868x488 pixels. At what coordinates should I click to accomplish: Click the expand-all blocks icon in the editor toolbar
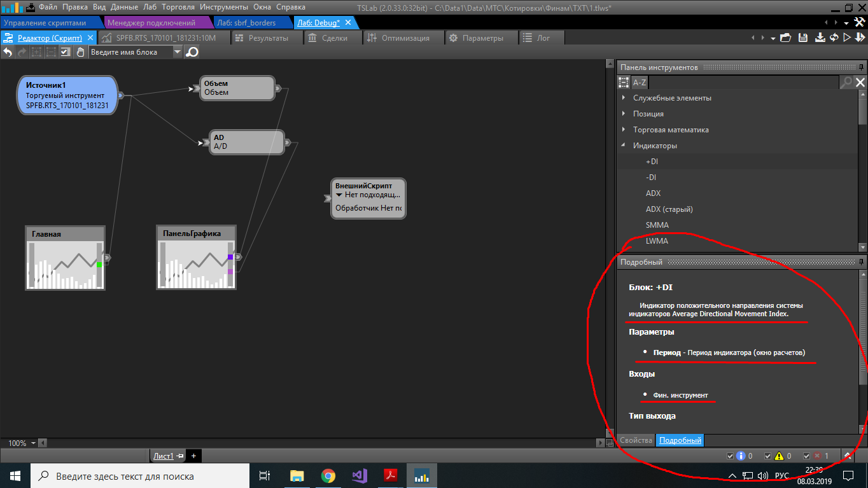coord(36,52)
